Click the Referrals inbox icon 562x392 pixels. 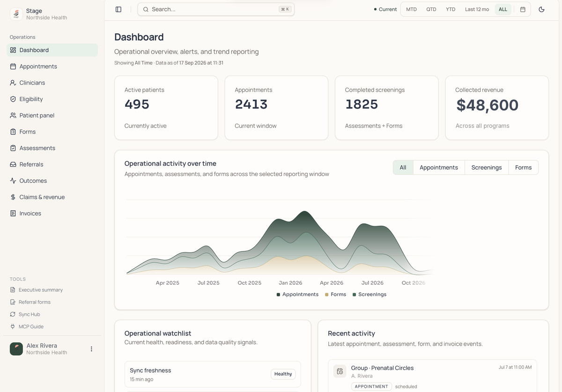pyautogui.click(x=13, y=164)
